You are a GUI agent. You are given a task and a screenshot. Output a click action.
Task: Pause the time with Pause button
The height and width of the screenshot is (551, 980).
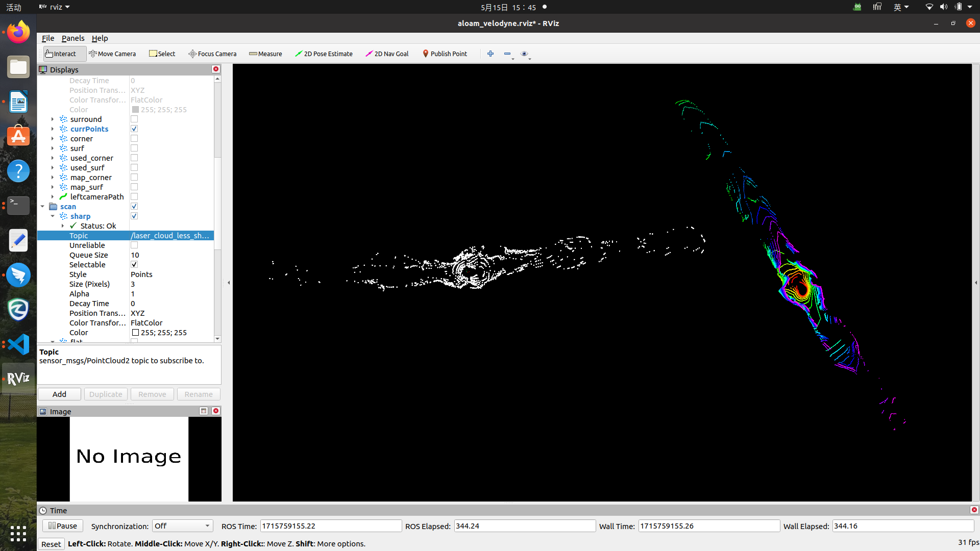point(62,526)
